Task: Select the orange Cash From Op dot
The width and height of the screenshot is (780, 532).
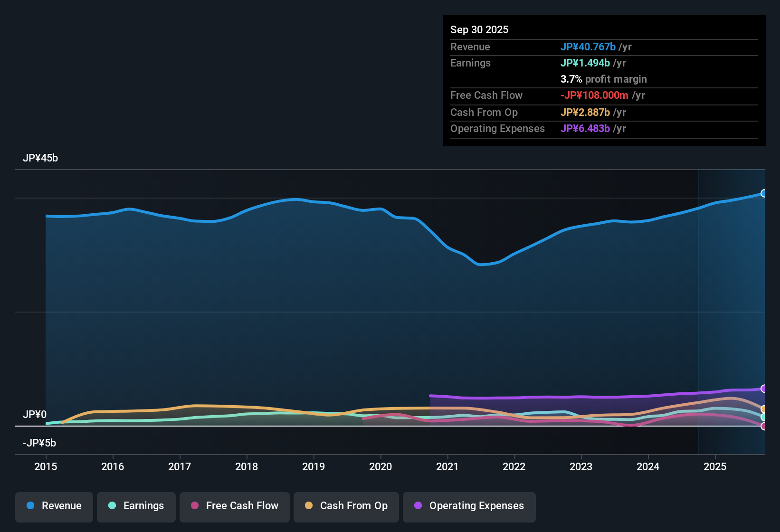Action: (308, 506)
